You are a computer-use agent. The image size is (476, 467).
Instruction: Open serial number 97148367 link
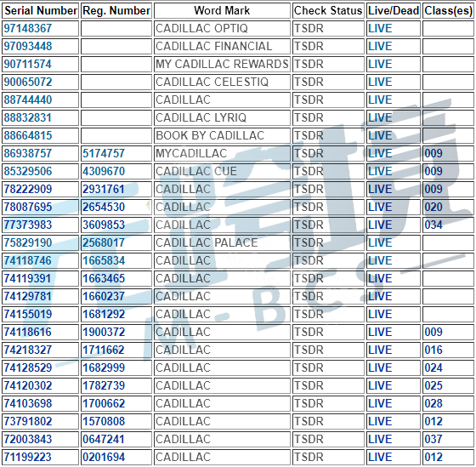pyautogui.click(x=27, y=29)
